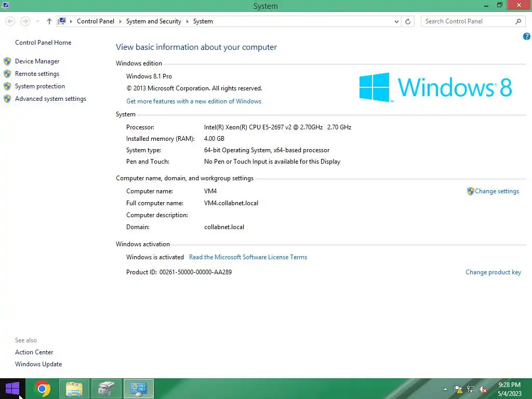This screenshot has width=532, height=399.
Task: Minimize the System window
Action: pos(486,5)
